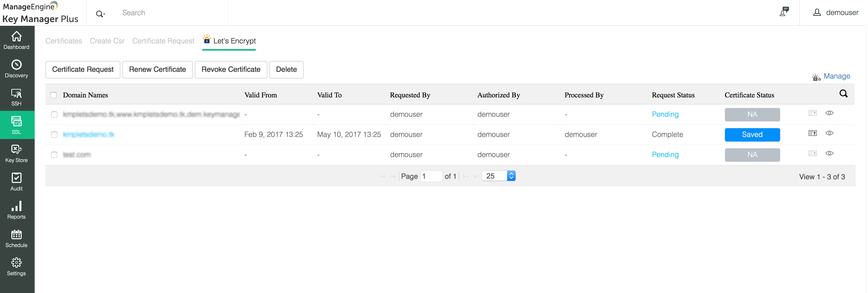
Task: Switch to the Create Csr tab
Action: coord(107,41)
